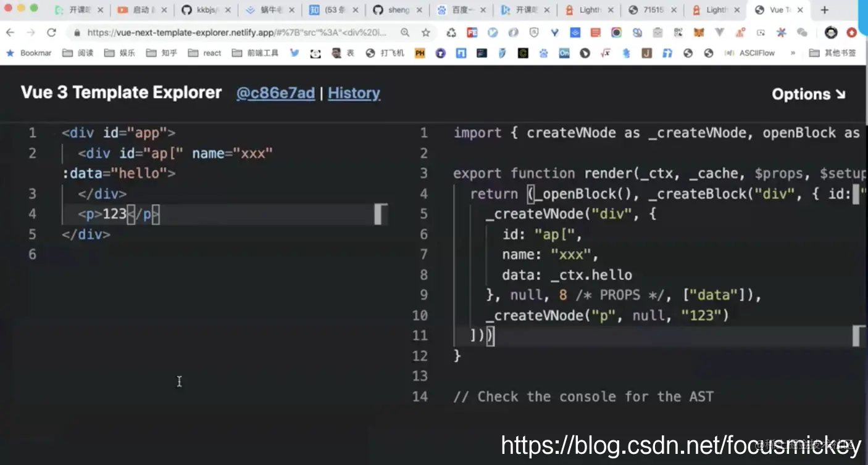Click the WeChat extension icon
This screenshot has width=868, height=465.
tap(802, 33)
